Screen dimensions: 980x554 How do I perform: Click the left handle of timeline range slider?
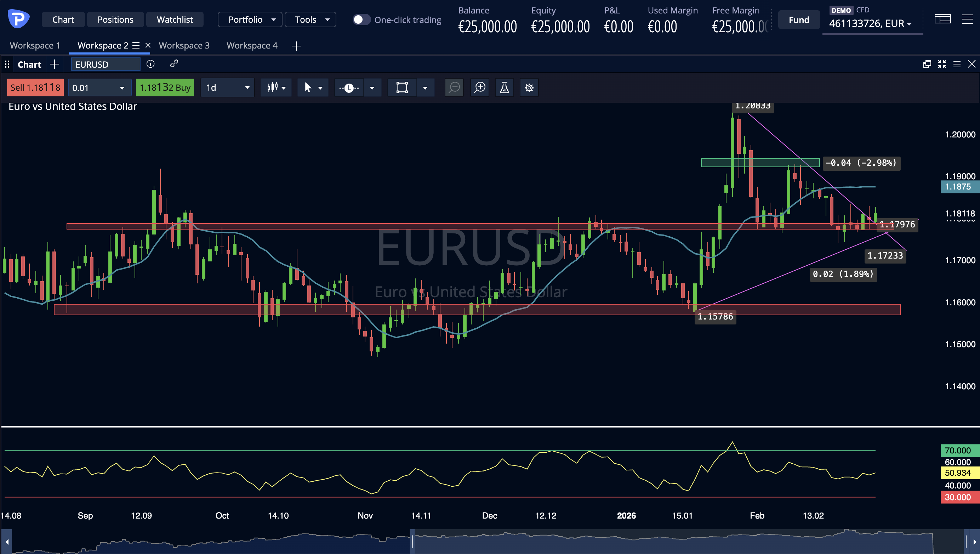pos(412,541)
